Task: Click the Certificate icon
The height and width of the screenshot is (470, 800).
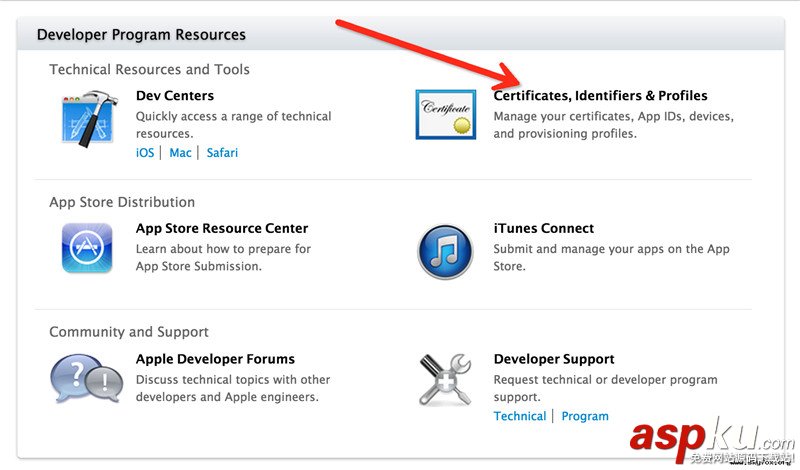Action: 446,115
